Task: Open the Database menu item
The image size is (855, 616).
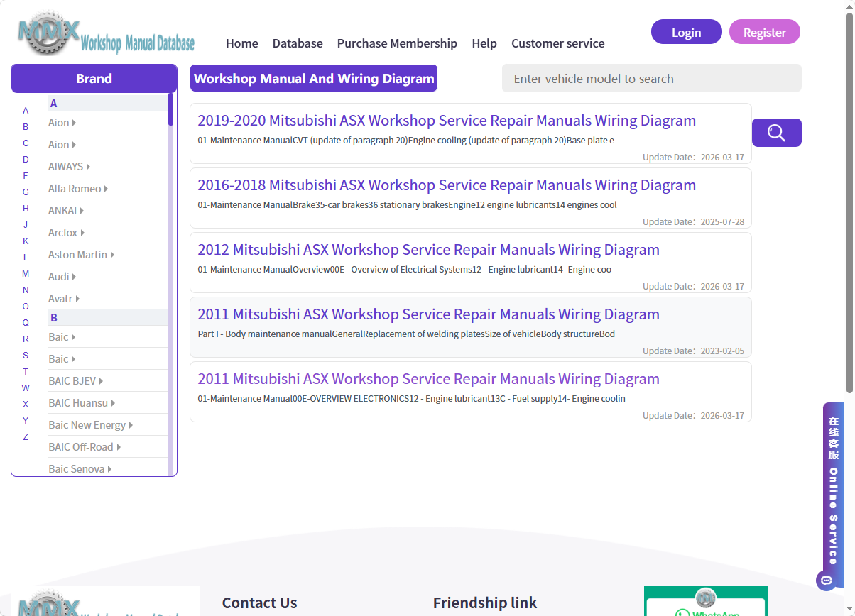Action: 298,43
